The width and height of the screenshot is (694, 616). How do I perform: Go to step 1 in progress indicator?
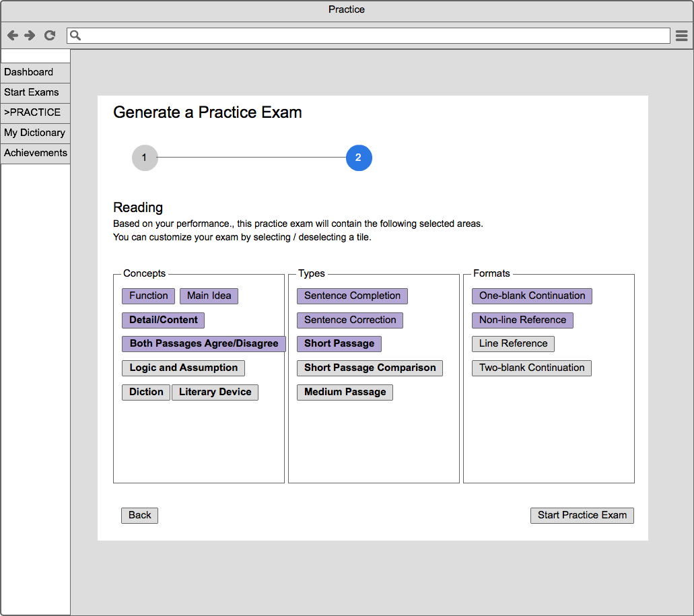[145, 158]
